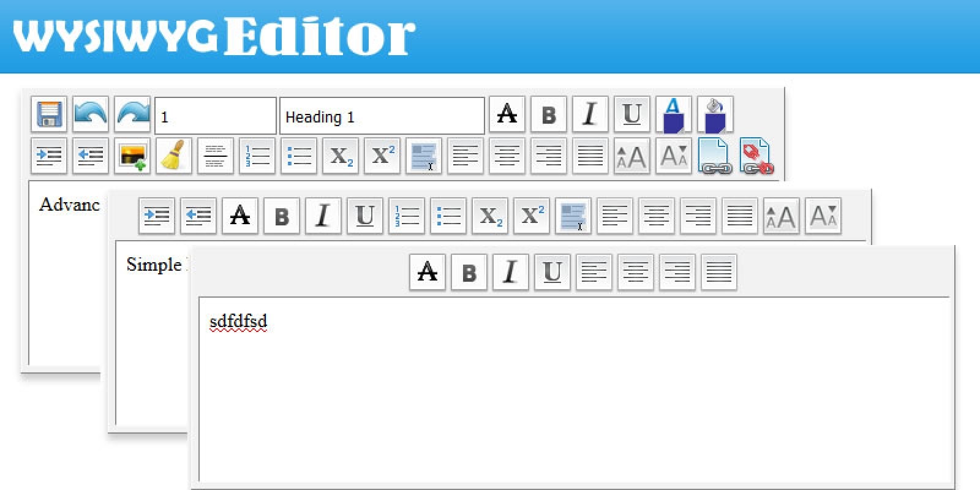
Task: Click the WYSIWYG Editor header logo
Action: click(x=214, y=36)
